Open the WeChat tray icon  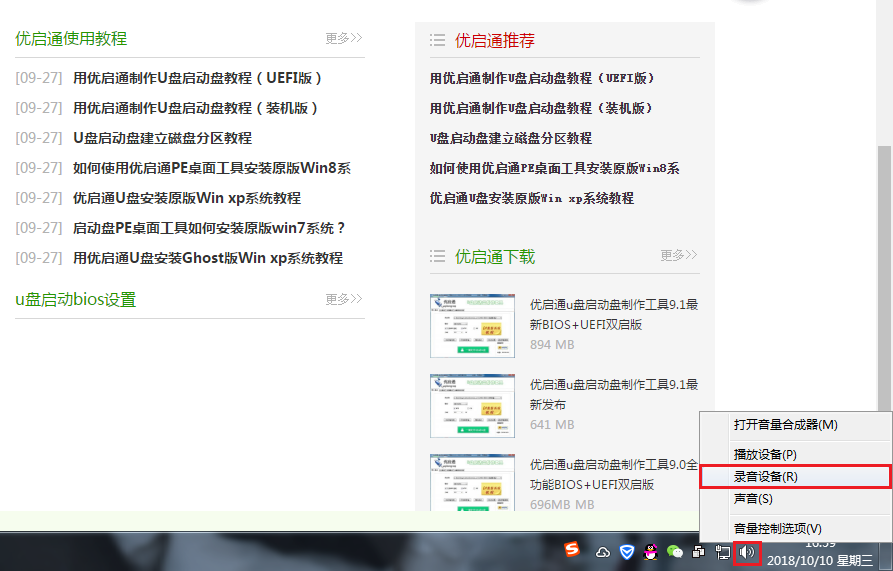coord(675,551)
